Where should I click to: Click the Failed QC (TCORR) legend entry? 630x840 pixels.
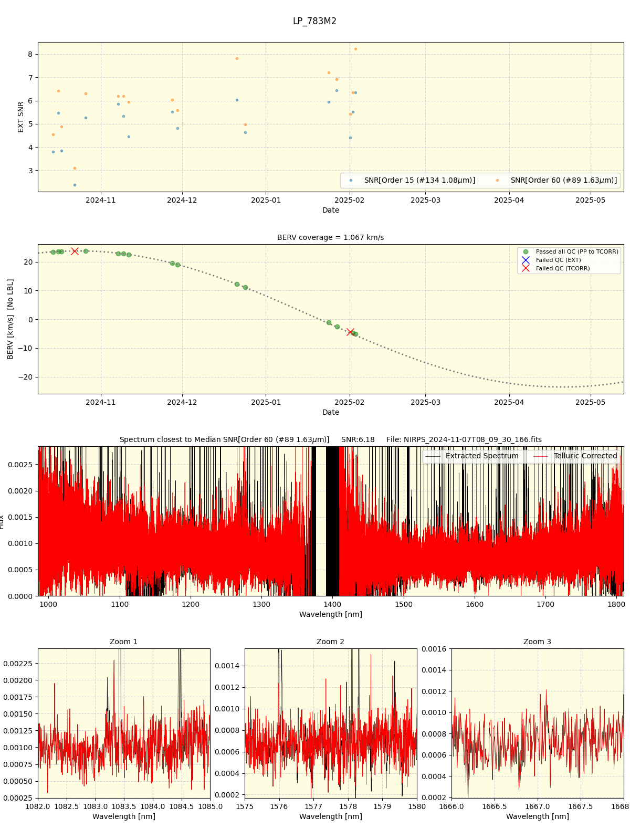tap(555, 269)
